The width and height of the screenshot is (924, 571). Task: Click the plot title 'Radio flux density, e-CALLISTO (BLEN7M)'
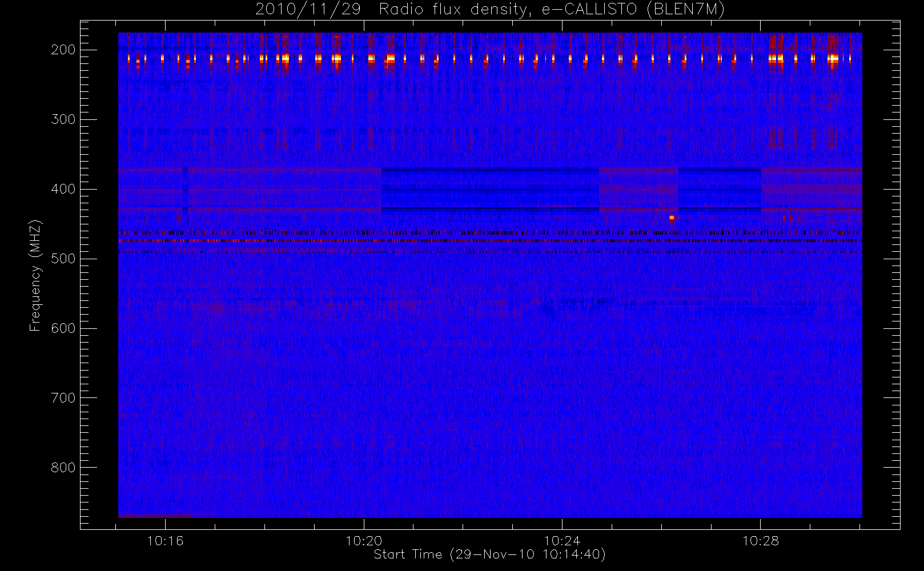(552, 9)
